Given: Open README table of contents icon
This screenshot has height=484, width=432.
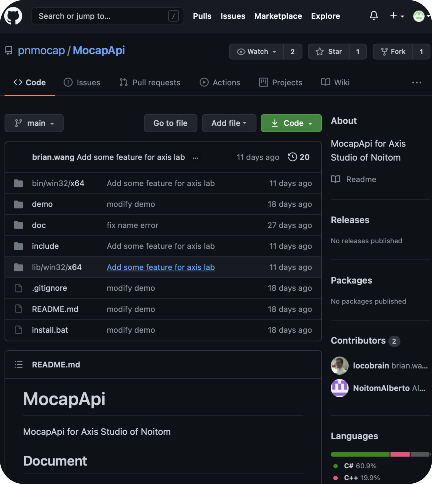Looking at the screenshot, I should [19, 365].
